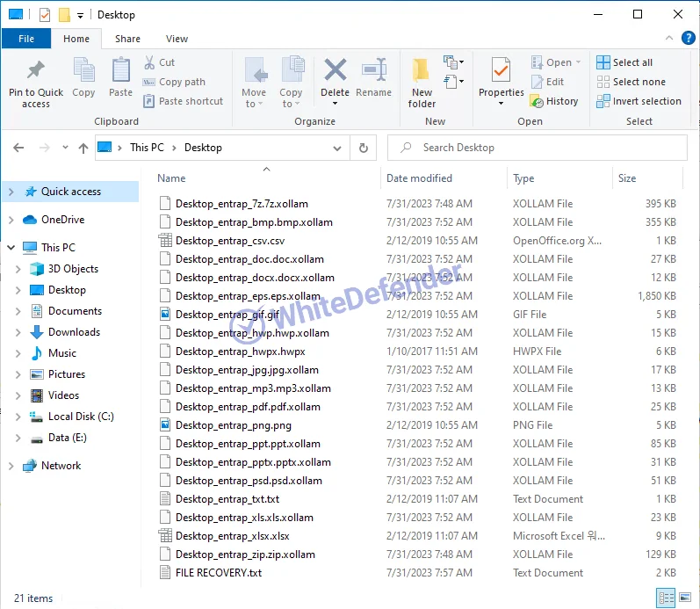The width and height of the screenshot is (700, 609).
Task: Navigate up one folder with Up arrow
Action: point(83,148)
